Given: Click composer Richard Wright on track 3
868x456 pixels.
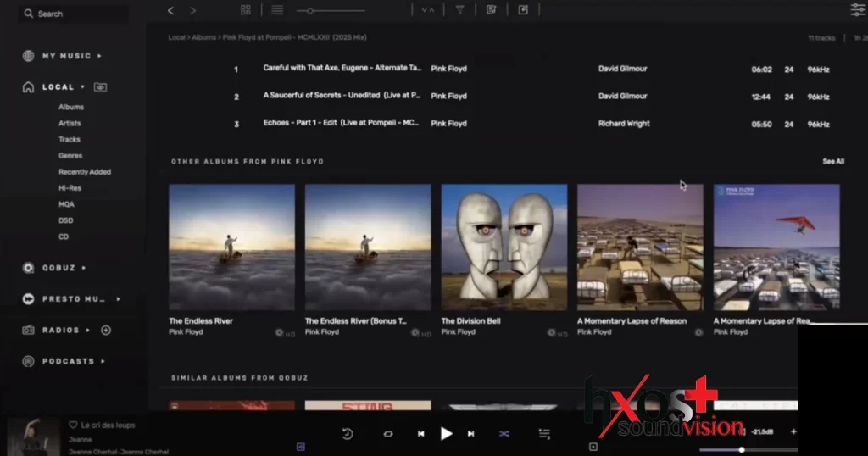Looking at the screenshot, I should (x=624, y=124).
